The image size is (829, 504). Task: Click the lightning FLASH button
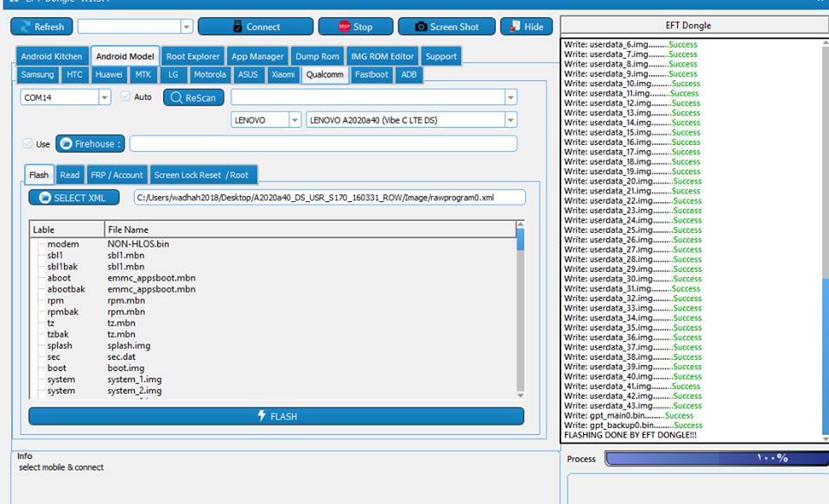[276, 416]
